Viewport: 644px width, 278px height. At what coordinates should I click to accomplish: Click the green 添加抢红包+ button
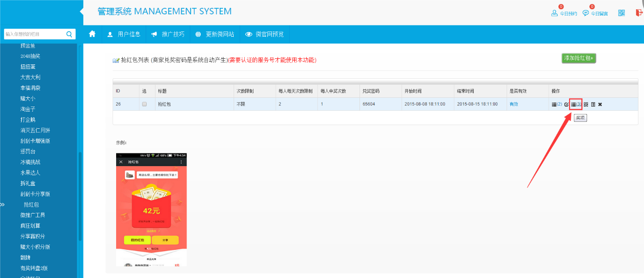[x=579, y=58]
